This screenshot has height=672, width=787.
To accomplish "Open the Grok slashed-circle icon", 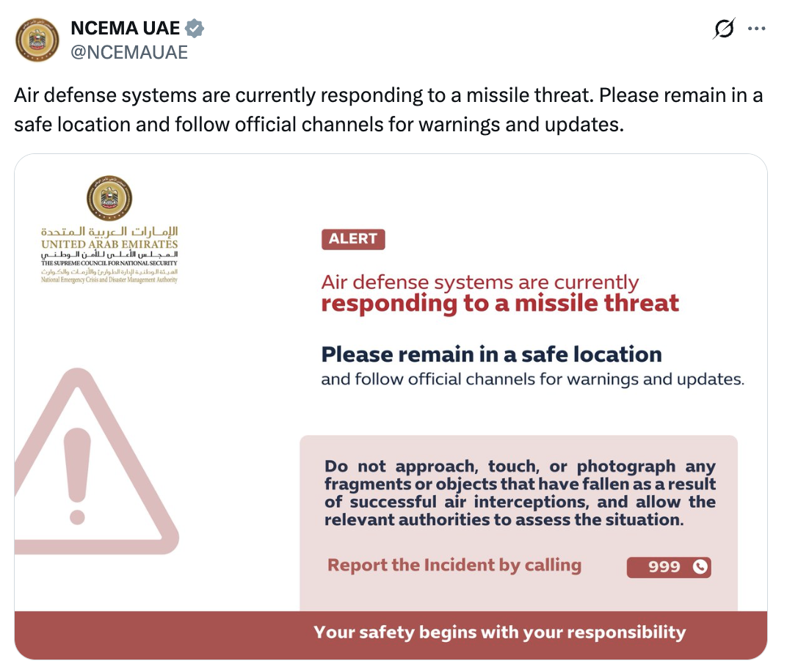I will pos(724,29).
